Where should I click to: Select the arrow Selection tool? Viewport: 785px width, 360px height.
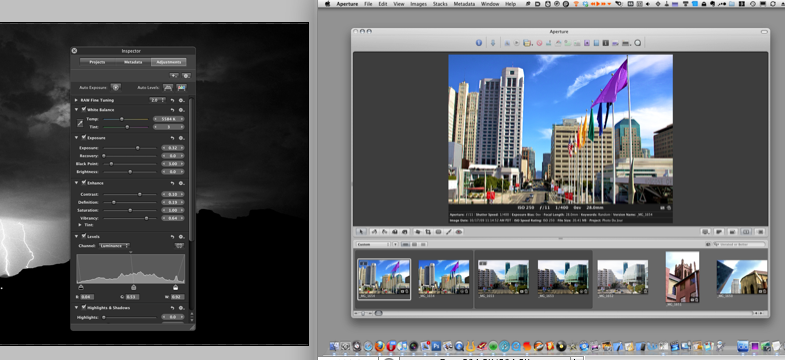tap(361, 232)
